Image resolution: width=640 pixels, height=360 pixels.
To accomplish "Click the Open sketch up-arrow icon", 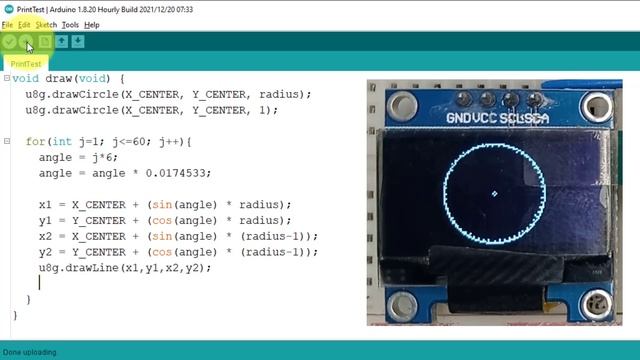I will [x=62, y=42].
